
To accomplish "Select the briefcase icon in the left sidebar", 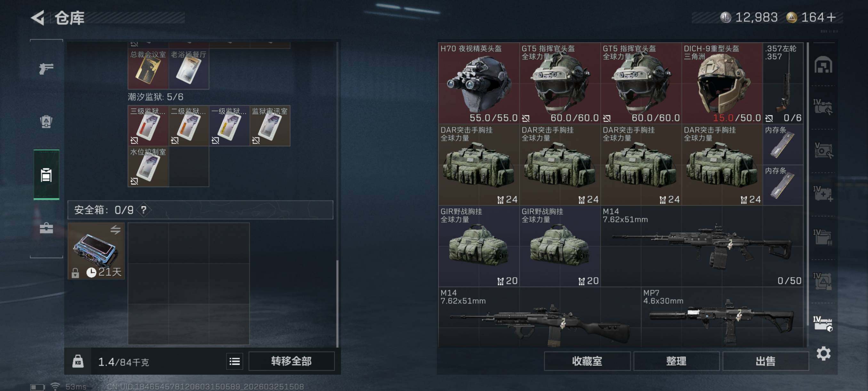I will (x=46, y=228).
